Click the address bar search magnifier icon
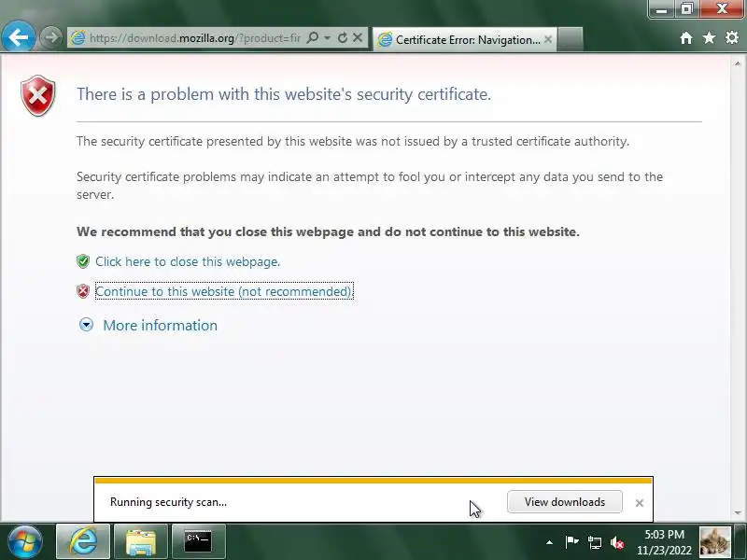The height and width of the screenshot is (560, 747). tap(313, 37)
